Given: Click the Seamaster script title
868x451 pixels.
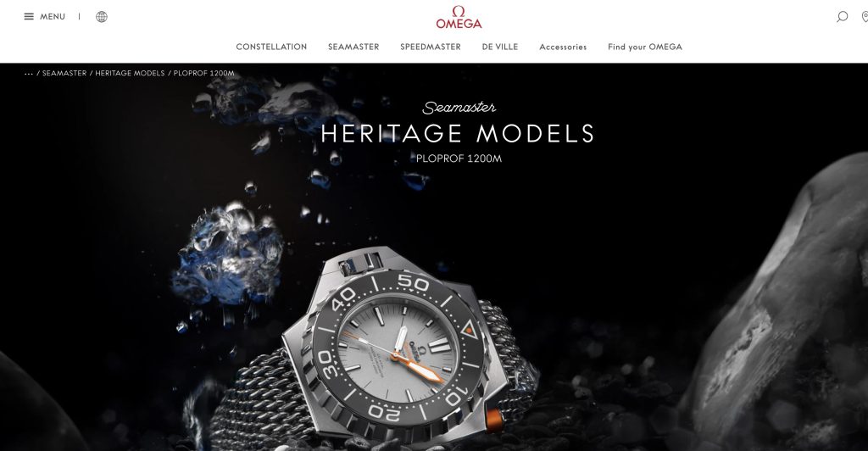Looking at the screenshot, I should pyautogui.click(x=459, y=108).
